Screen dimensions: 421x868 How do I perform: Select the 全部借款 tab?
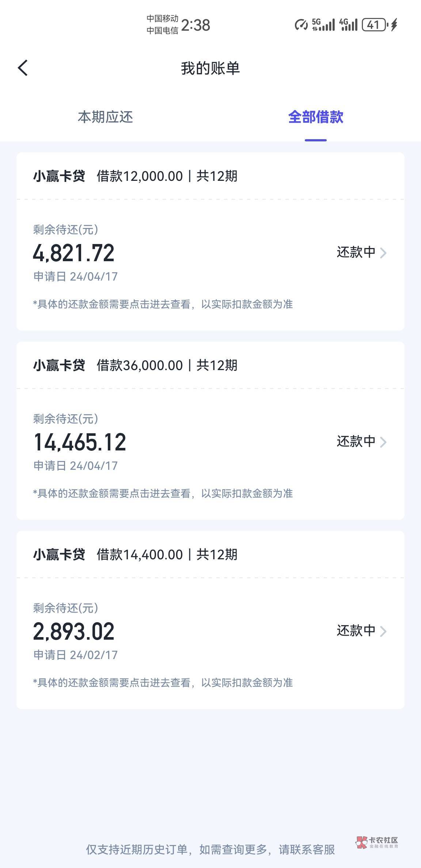[316, 117]
